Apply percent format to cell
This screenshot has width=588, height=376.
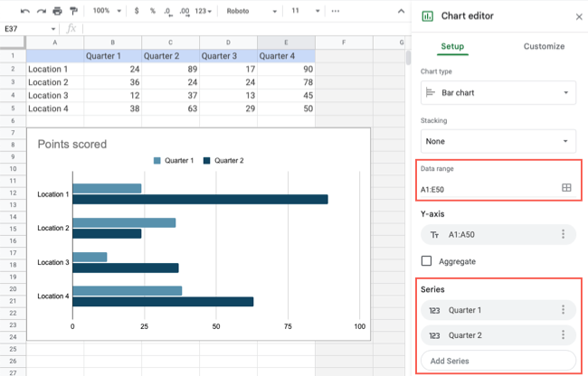(153, 11)
